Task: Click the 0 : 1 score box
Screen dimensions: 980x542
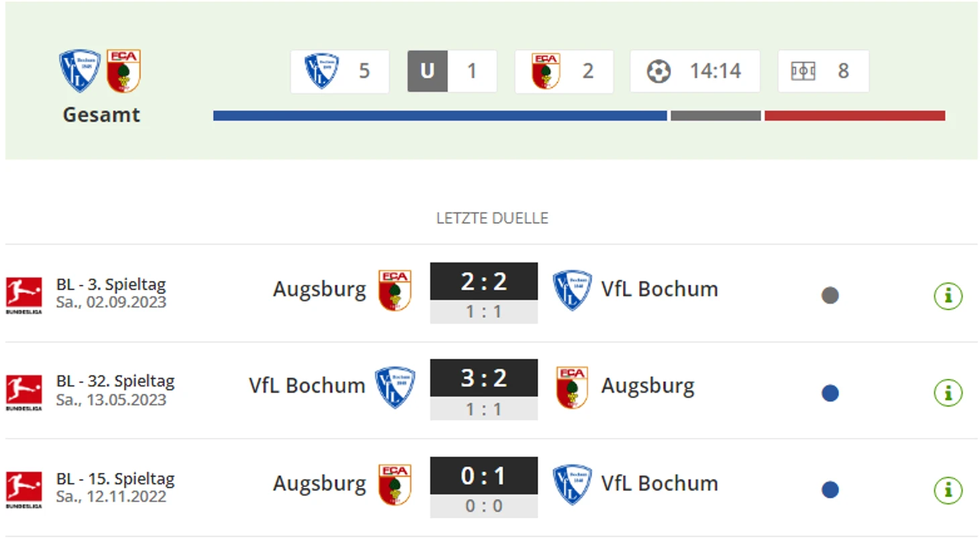Action: point(483,476)
